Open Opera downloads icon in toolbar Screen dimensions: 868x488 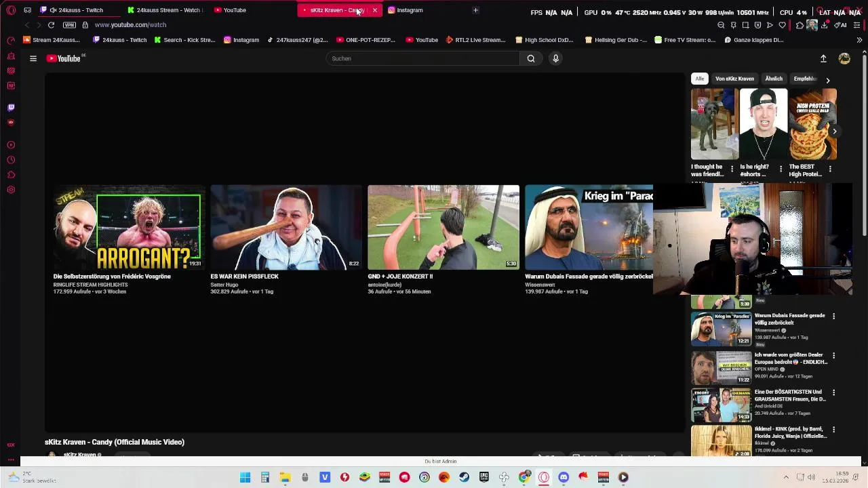tap(824, 25)
